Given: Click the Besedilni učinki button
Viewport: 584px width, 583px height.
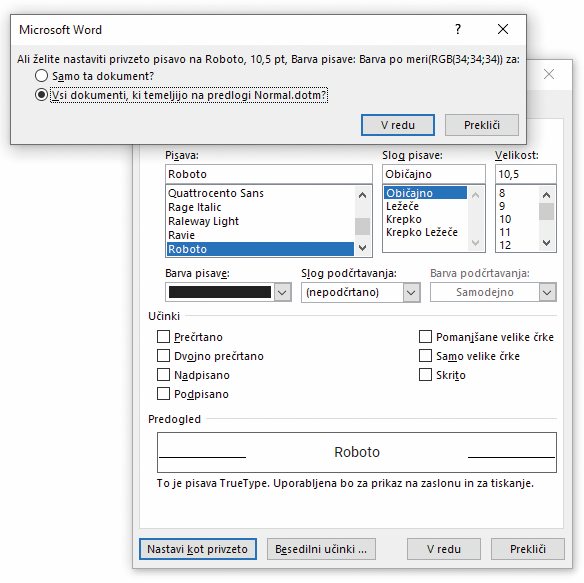Looking at the screenshot, I should coord(321,549).
